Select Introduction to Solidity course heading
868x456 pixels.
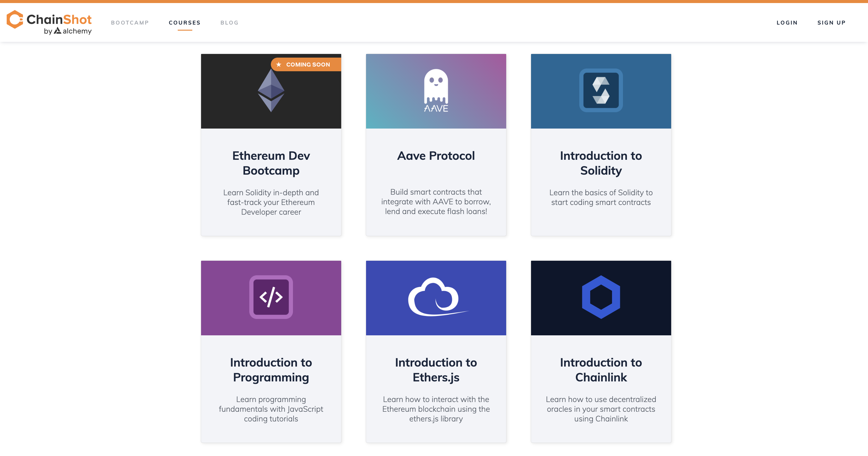pos(601,163)
